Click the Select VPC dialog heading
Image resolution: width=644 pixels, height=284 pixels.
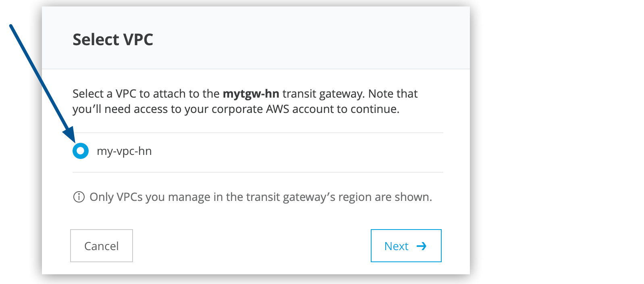pos(113,40)
